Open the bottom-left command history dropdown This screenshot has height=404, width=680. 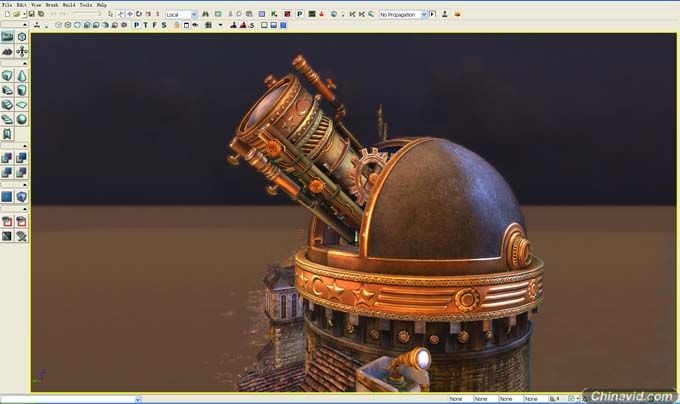[137, 399]
